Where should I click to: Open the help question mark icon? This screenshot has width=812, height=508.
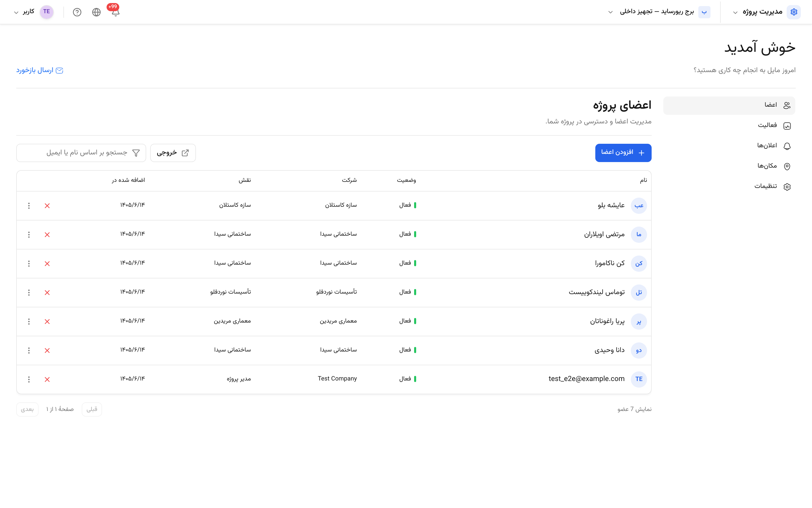[x=77, y=12]
